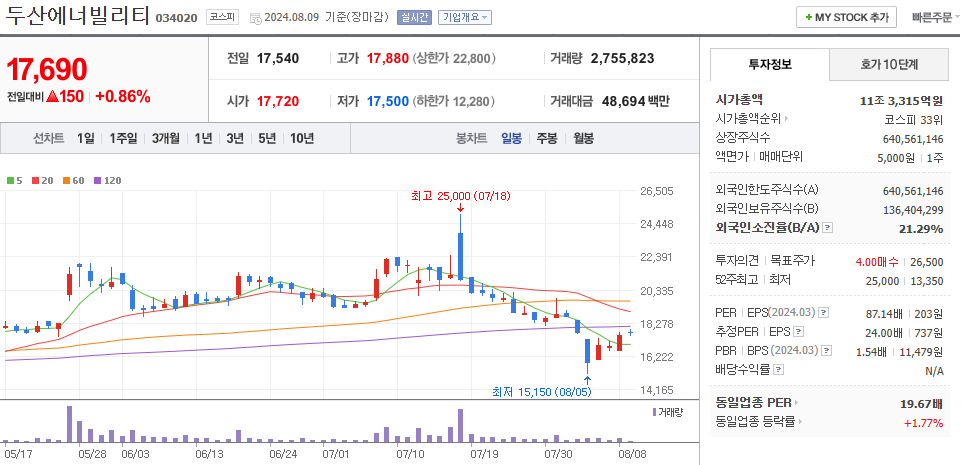Switch to the 투자정보 tab
967x465 pixels.
[x=770, y=64]
